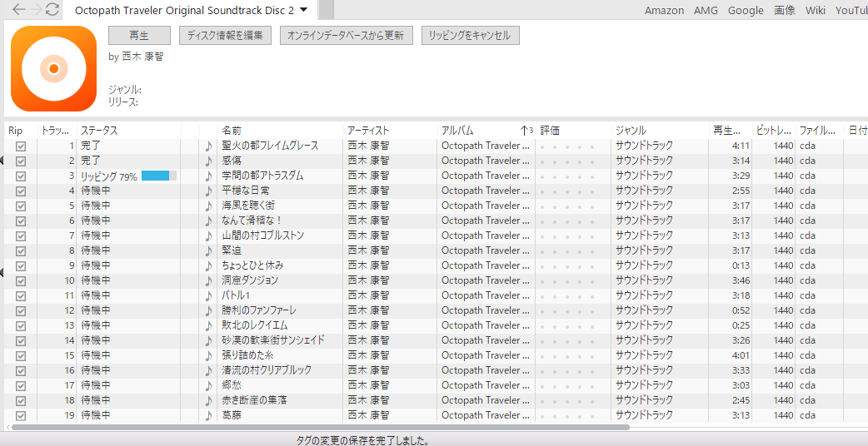Viewport: 868px width, 446px height.
Task: Click music note icon for 清流の村クリアブルック
Action: [x=208, y=370]
